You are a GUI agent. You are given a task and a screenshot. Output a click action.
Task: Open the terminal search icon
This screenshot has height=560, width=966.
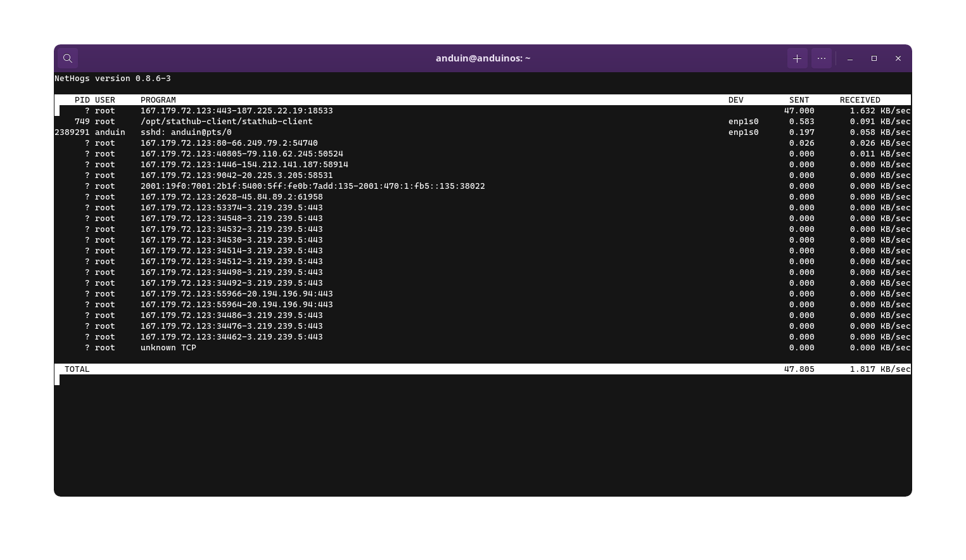(x=68, y=58)
